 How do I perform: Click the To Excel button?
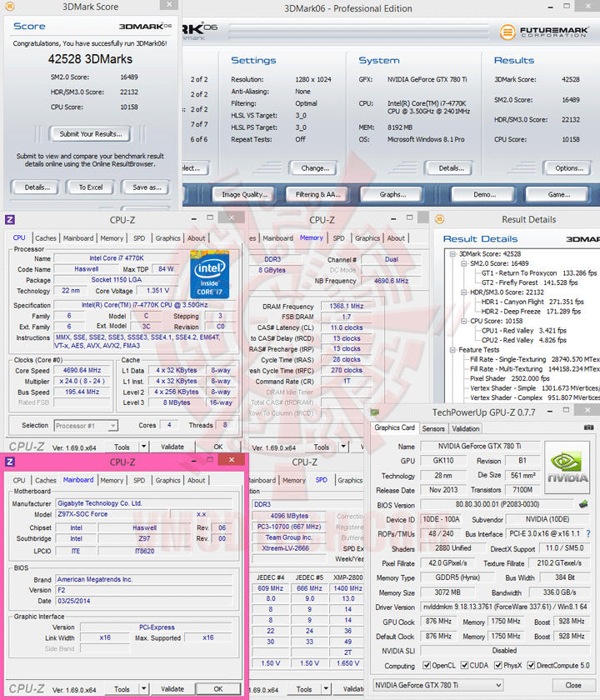pyautogui.click(x=91, y=187)
